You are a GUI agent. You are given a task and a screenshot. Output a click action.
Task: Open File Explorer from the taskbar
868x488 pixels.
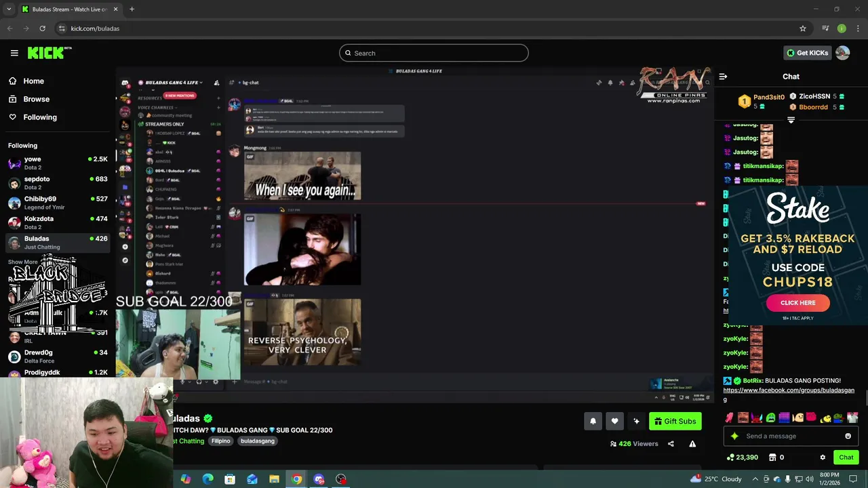click(274, 479)
